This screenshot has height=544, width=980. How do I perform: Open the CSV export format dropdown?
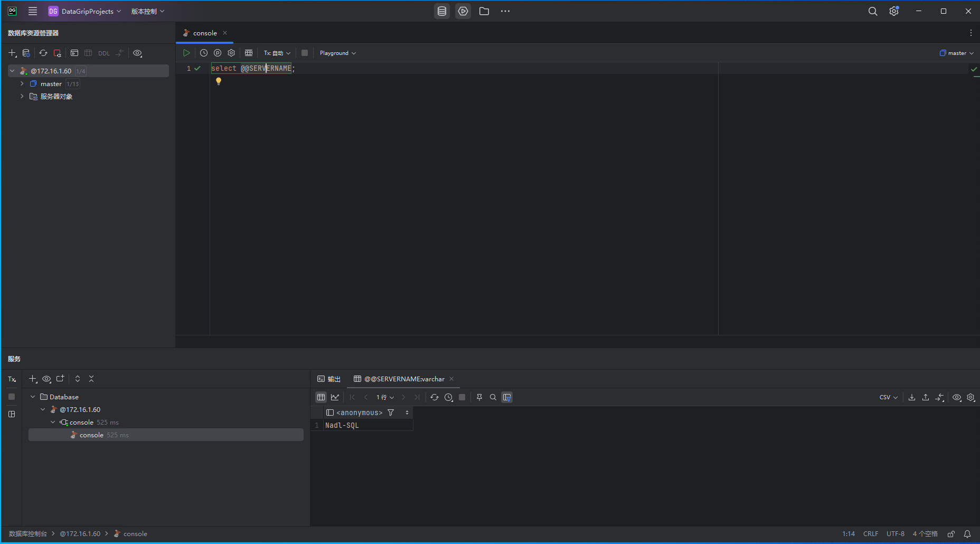click(x=889, y=397)
